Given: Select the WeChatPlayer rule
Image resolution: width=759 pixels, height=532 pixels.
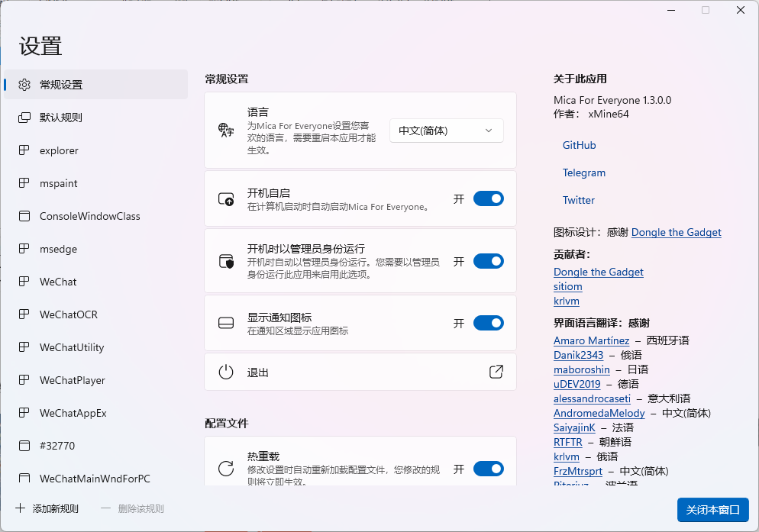Looking at the screenshot, I should point(96,380).
